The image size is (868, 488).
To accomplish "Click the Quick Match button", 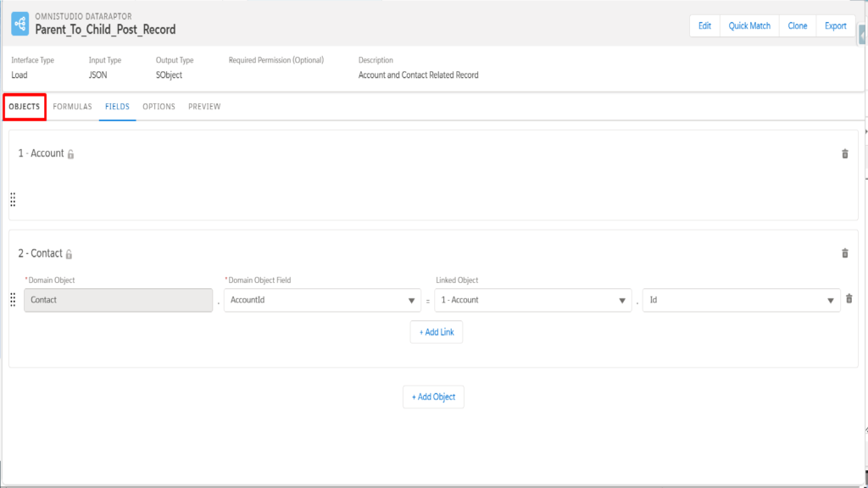I will [749, 26].
